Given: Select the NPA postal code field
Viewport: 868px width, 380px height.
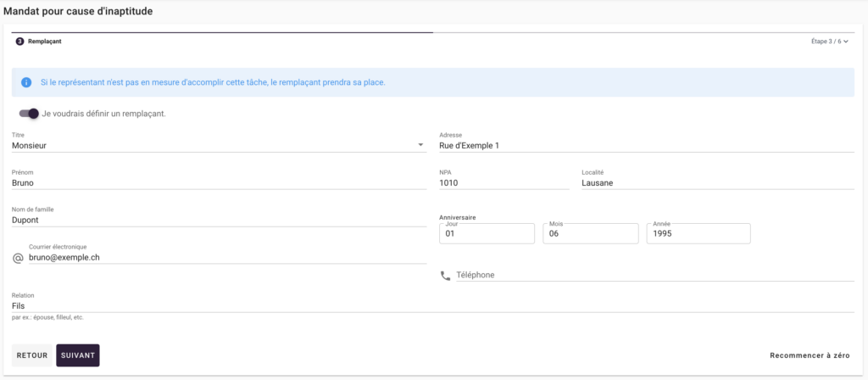Looking at the screenshot, I should 504,182.
